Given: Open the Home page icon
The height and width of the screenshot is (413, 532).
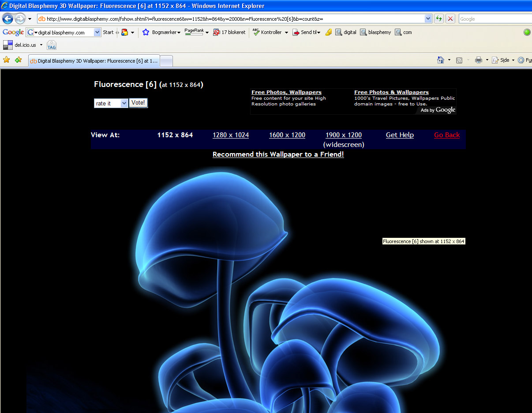Looking at the screenshot, I should pyautogui.click(x=441, y=60).
